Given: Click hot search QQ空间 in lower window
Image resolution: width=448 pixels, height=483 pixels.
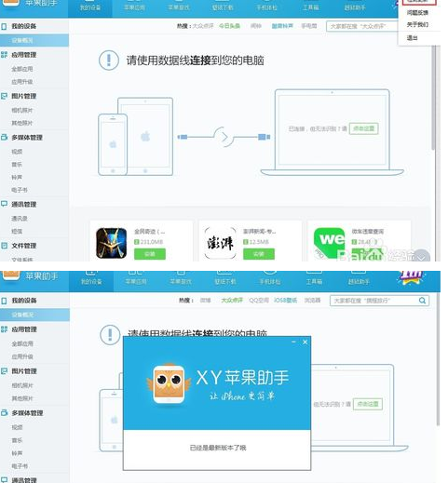Looking at the screenshot, I should point(258,301).
